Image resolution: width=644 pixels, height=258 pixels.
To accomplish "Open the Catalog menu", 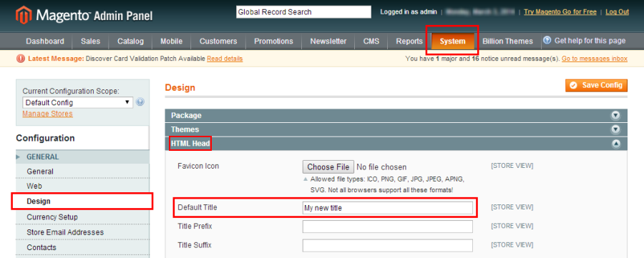I will pos(131,41).
